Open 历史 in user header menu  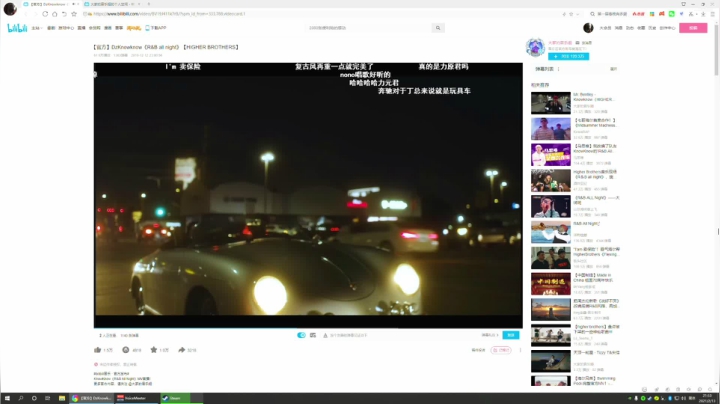(x=652, y=28)
